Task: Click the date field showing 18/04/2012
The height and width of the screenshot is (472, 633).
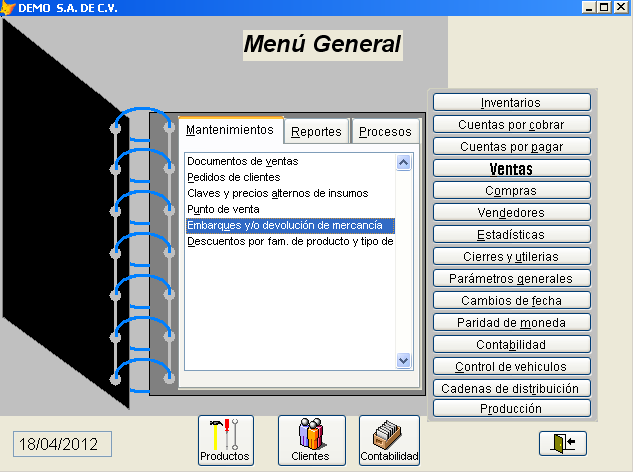Action: 62,444
